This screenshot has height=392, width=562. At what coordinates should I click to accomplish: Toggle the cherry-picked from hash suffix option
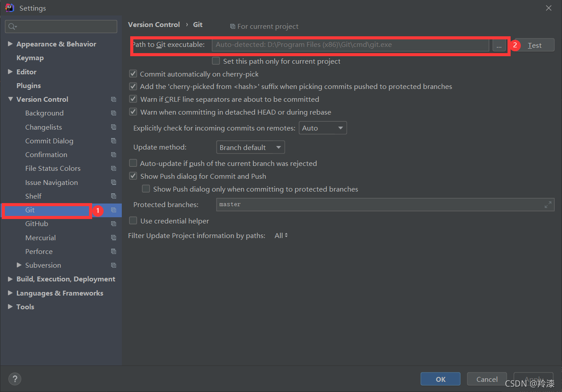tap(133, 86)
